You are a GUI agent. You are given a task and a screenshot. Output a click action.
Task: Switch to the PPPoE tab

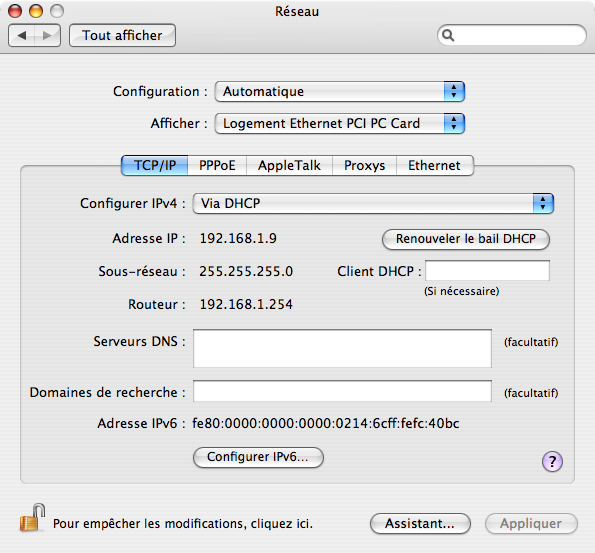coord(217,165)
